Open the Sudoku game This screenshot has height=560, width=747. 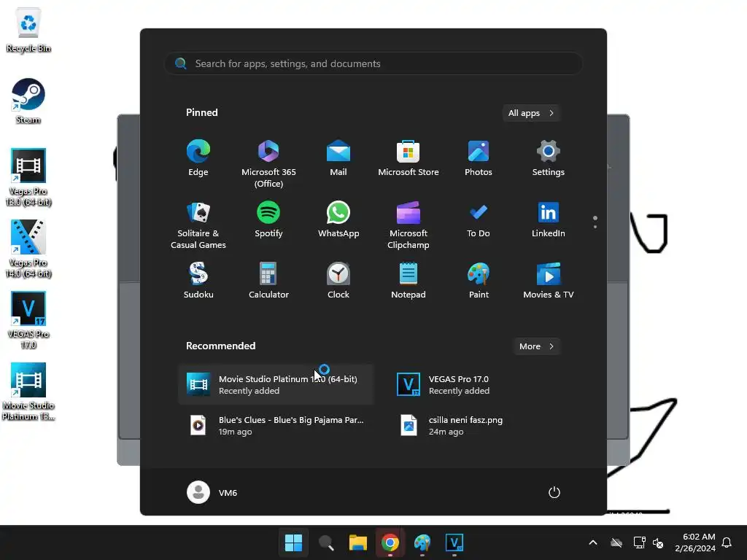click(198, 281)
